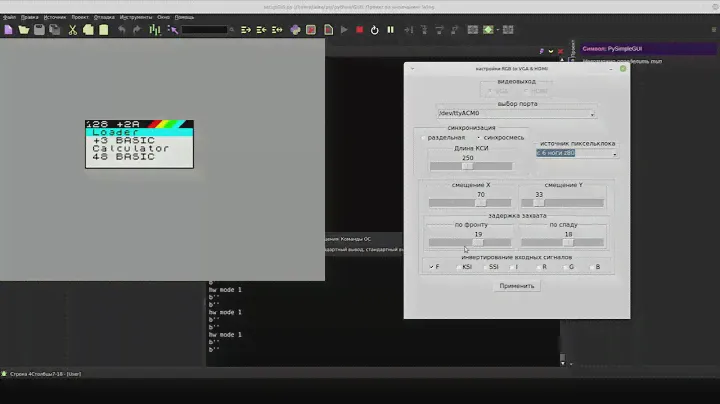Open the "Отладка" menu
Screen dimensions: 720x404
[105, 17]
